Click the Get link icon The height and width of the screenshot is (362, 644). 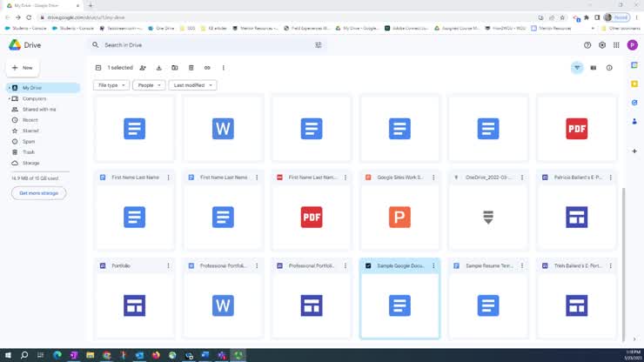[x=207, y=67]
